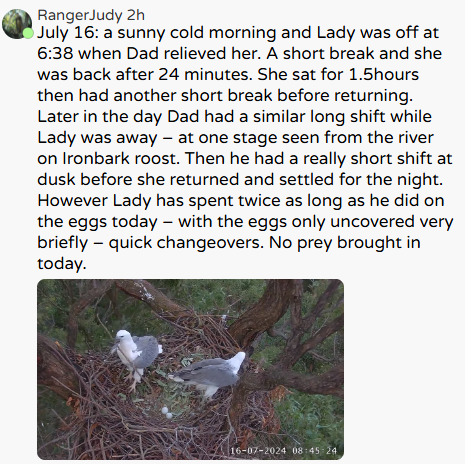The image size is (465, 464).
Task: Click "However Lady" sentence beginning
Action: click(94, 201)
